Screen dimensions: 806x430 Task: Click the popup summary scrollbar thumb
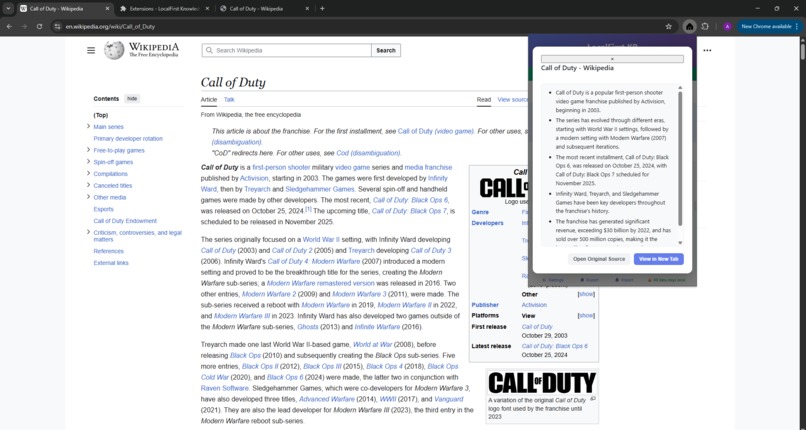(x=680, y=159)
